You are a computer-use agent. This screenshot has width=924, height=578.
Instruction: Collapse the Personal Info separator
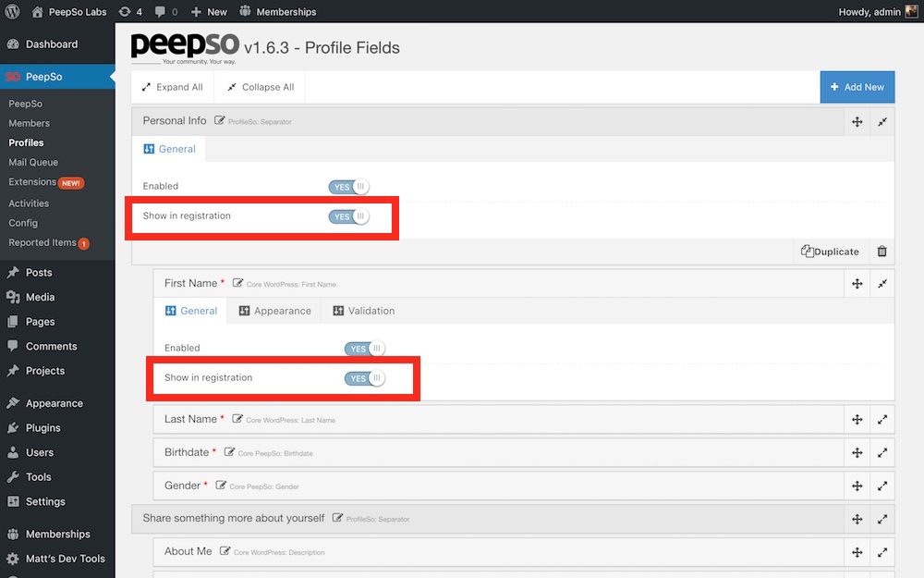882,122
